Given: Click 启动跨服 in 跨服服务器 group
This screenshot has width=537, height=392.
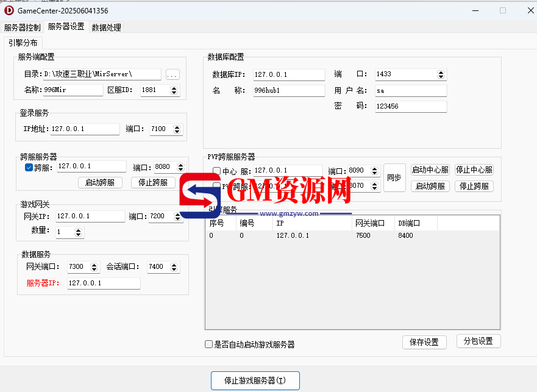Looking at the screenshot, I should [x=100, y=183].
